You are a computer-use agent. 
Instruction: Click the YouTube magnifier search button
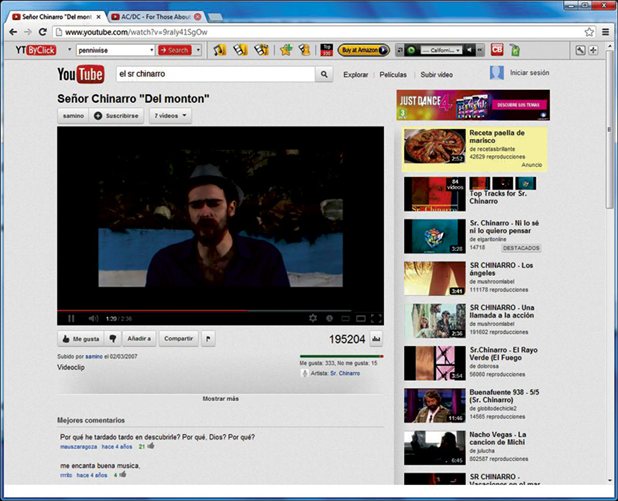[x=324, y=74]
